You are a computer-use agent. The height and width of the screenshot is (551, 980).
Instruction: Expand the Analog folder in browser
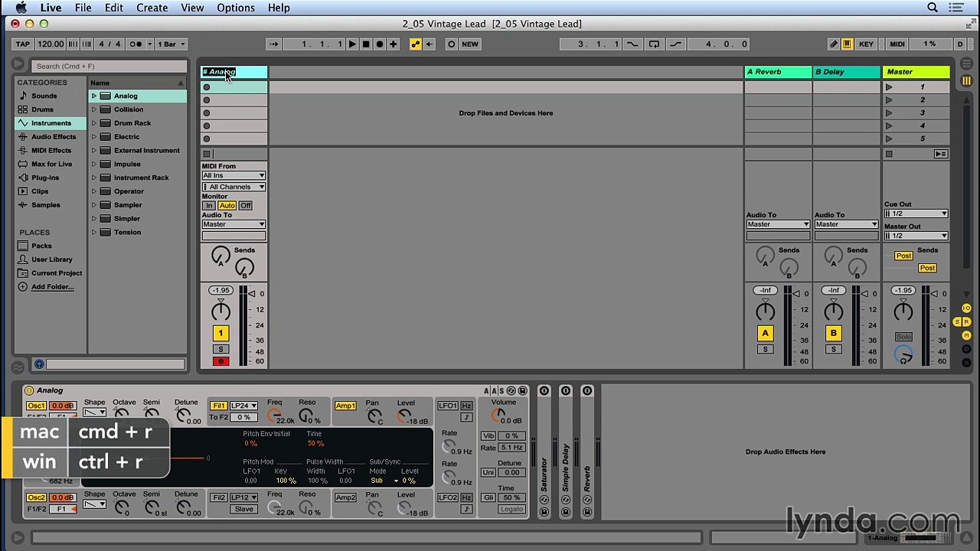coord(94,96)
